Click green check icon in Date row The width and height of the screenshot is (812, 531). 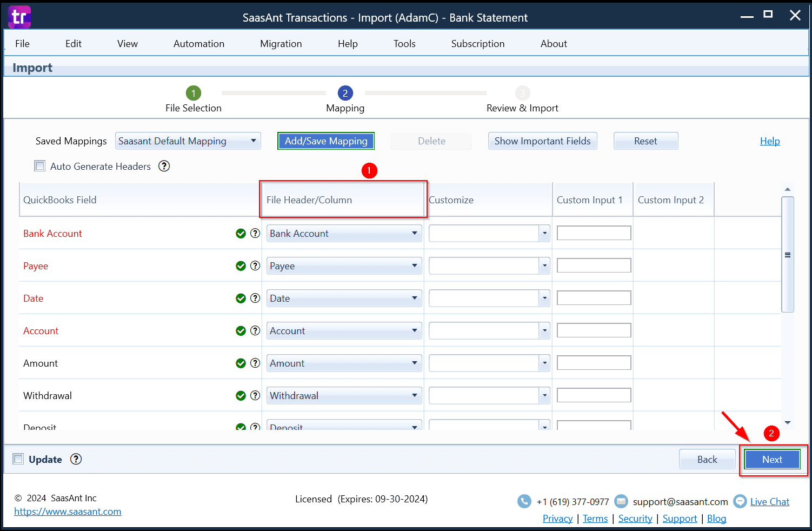(241, 298)
